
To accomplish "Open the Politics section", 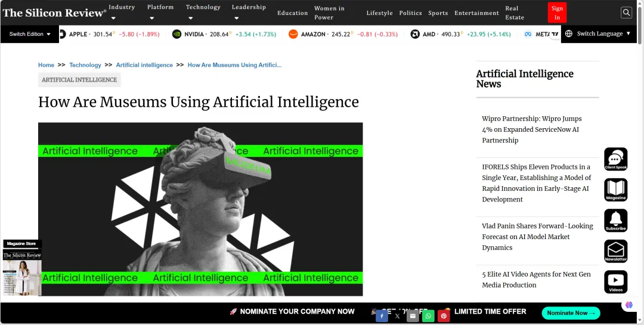I will tap(410, 13).
